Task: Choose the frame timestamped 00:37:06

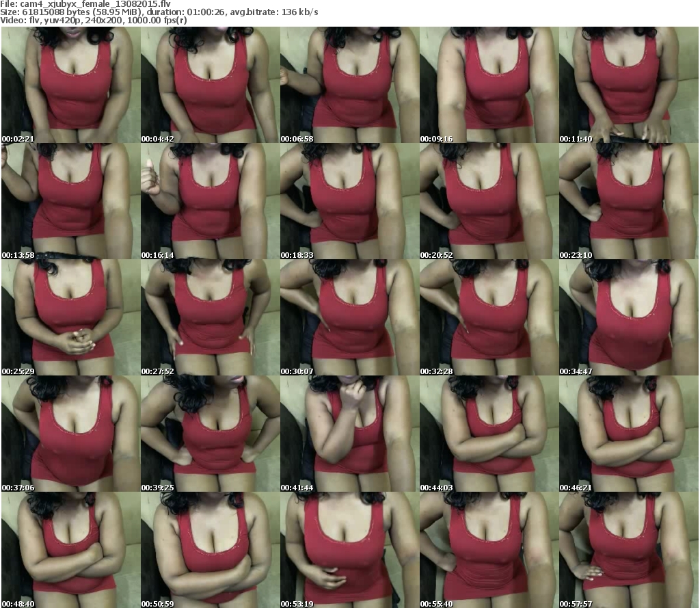Action: click(x=70, y=434)
